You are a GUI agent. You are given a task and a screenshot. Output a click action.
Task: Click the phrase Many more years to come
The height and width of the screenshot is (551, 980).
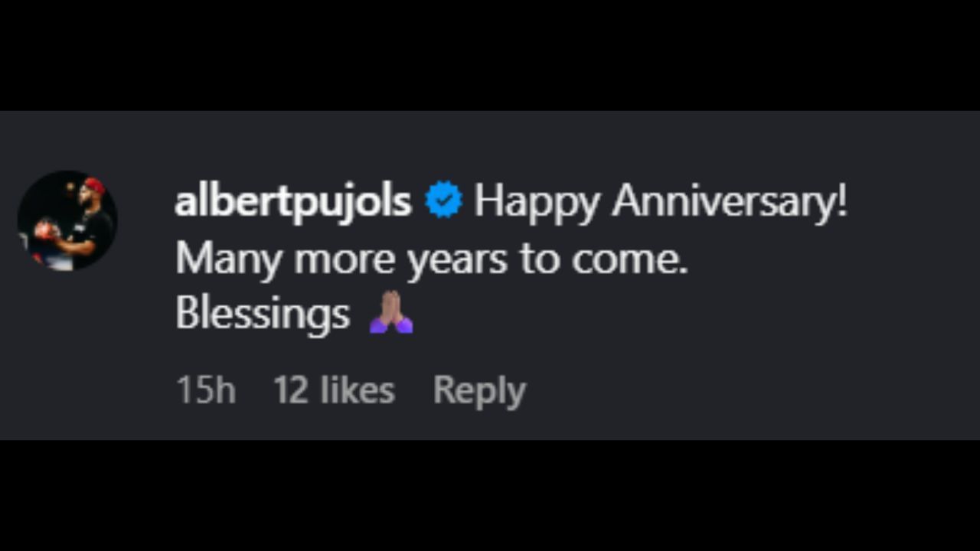tap(433, 257)
